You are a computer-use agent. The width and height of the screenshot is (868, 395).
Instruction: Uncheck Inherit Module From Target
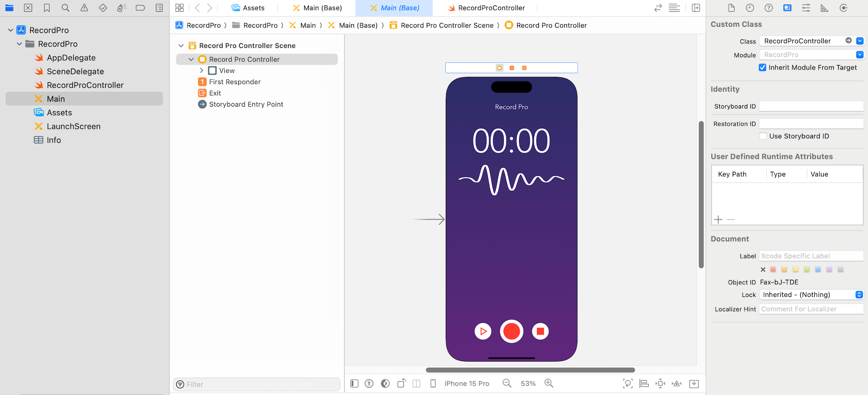(x=763, y=67)
